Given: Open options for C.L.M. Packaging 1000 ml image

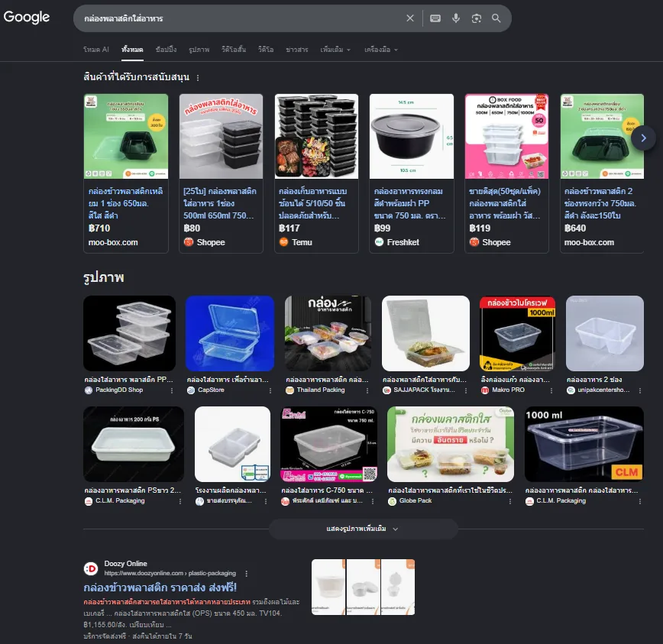Looking at the screenshot, I should [x=640, y=501].
